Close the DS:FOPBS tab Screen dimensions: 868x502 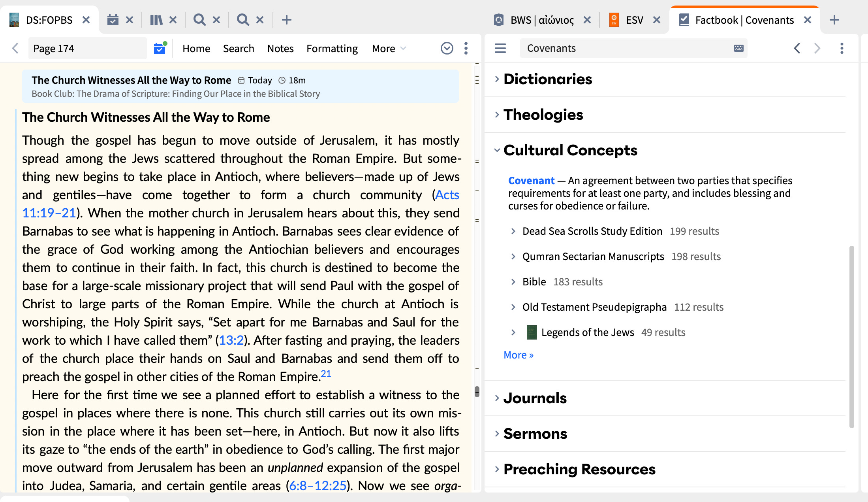(86, 20)
